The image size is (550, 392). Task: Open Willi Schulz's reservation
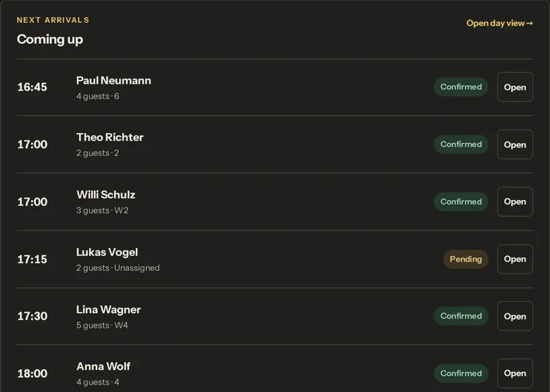515,202
